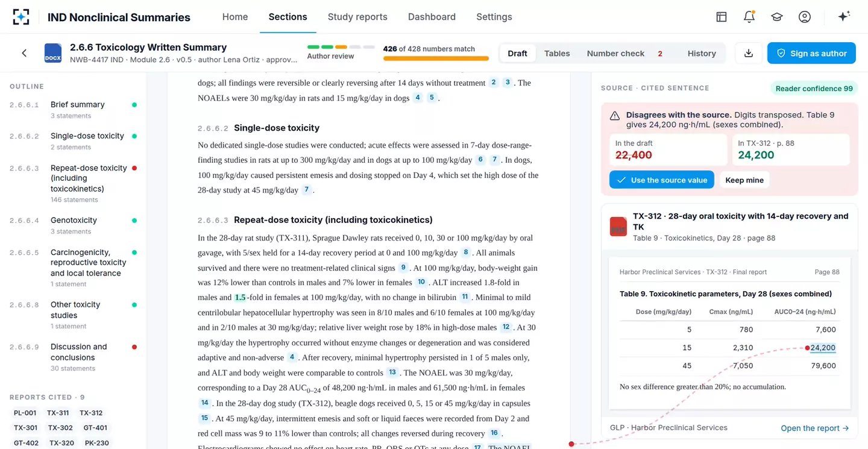Screen dimensions: 868x449
Task: Click the highlighted 1.5 value in draft
Action: pyautogui.click(x=240, y=297)
